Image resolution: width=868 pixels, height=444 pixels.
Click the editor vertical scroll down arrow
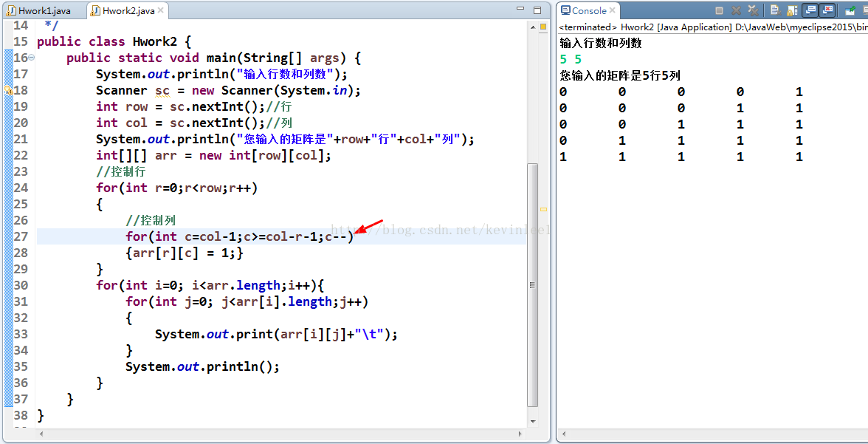533,422
